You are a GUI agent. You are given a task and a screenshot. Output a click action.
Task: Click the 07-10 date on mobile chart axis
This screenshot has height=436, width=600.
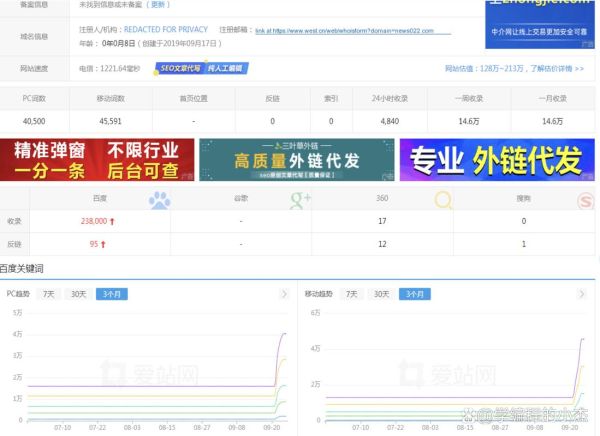[x=360, y=427]
